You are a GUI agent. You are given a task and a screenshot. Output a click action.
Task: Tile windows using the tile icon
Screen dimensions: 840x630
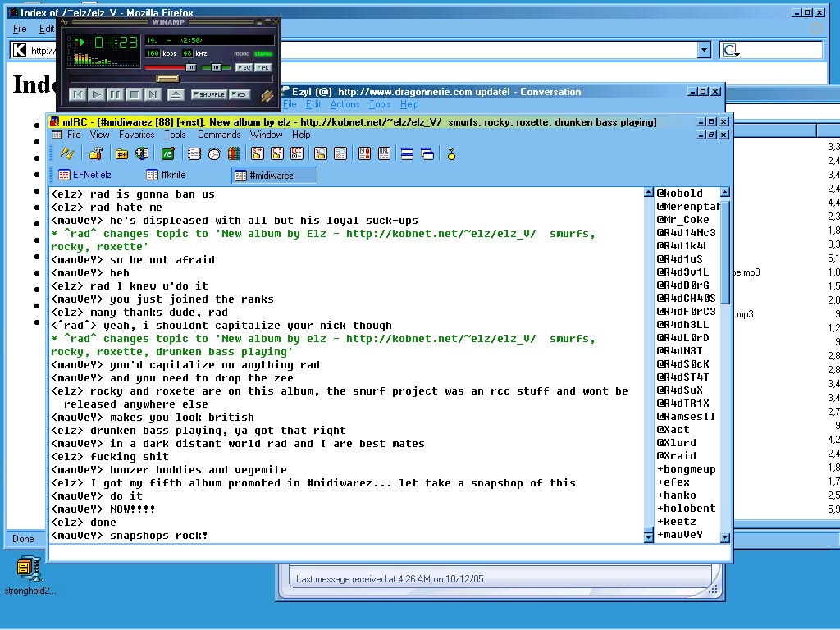(x=407, y=154)
